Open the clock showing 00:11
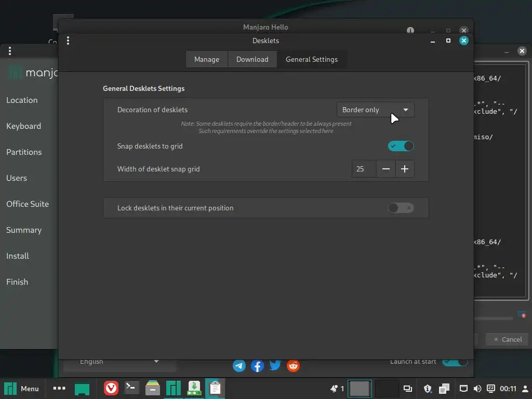532x399 pixels. (508, 389)
